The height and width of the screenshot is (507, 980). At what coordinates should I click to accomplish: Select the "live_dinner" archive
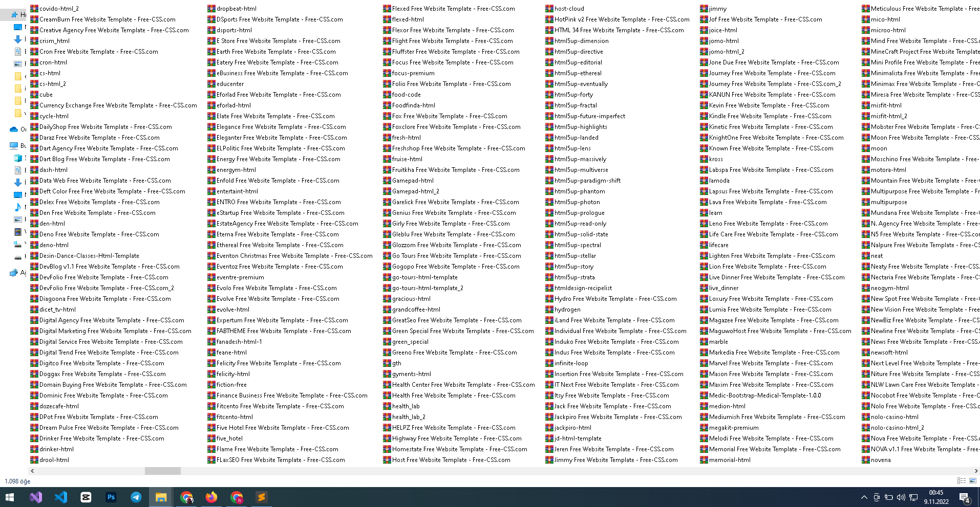click(x=719, y=288)
